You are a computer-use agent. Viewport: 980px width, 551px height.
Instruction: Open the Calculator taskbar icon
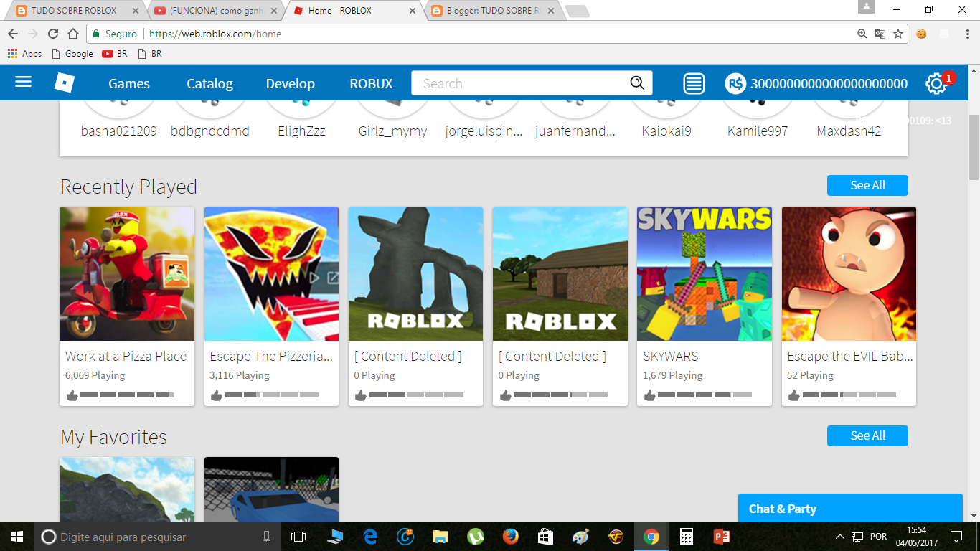click(687, 537)
